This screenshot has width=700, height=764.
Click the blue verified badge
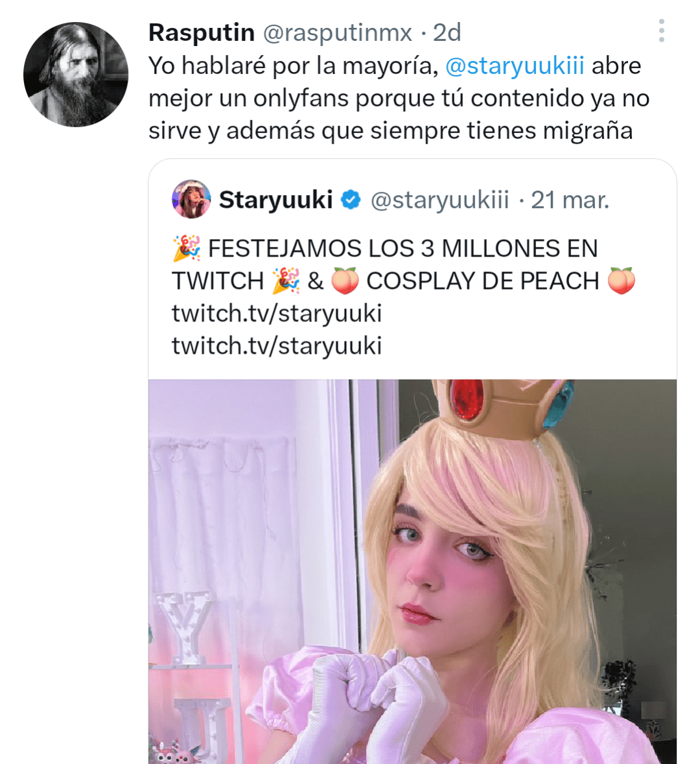coord(351,200)
